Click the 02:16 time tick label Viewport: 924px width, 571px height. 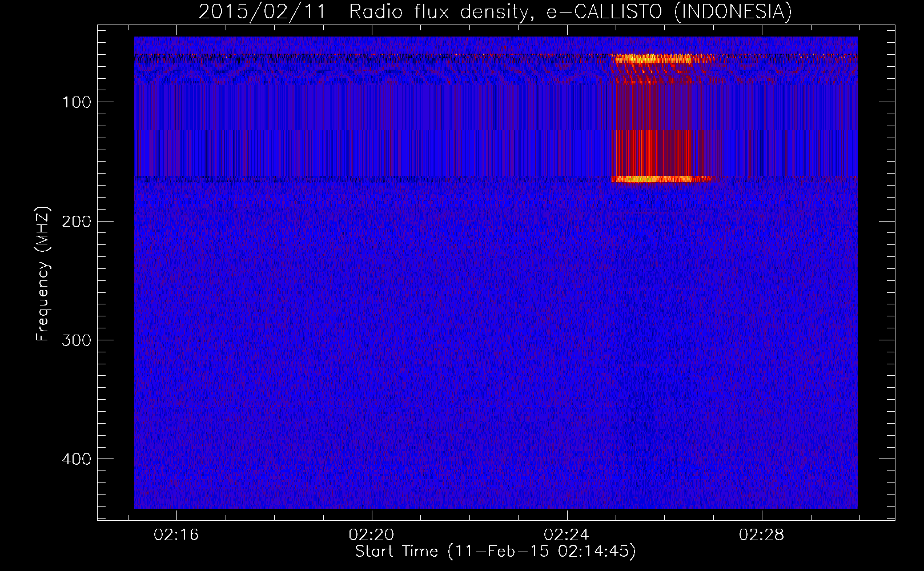(176, 535)
